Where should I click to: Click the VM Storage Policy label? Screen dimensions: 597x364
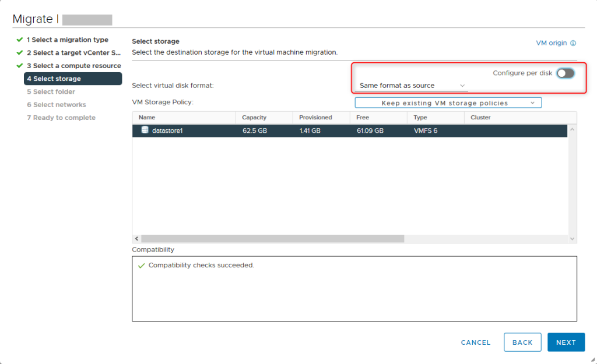163,102
